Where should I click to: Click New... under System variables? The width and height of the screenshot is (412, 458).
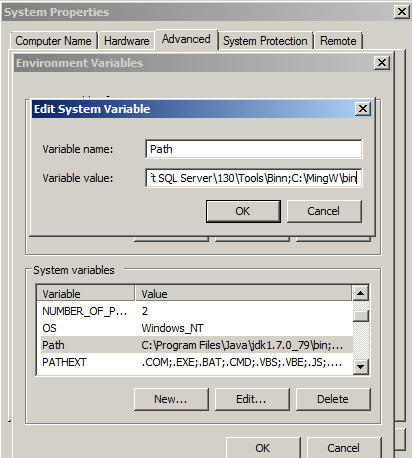tap(171, 399)
